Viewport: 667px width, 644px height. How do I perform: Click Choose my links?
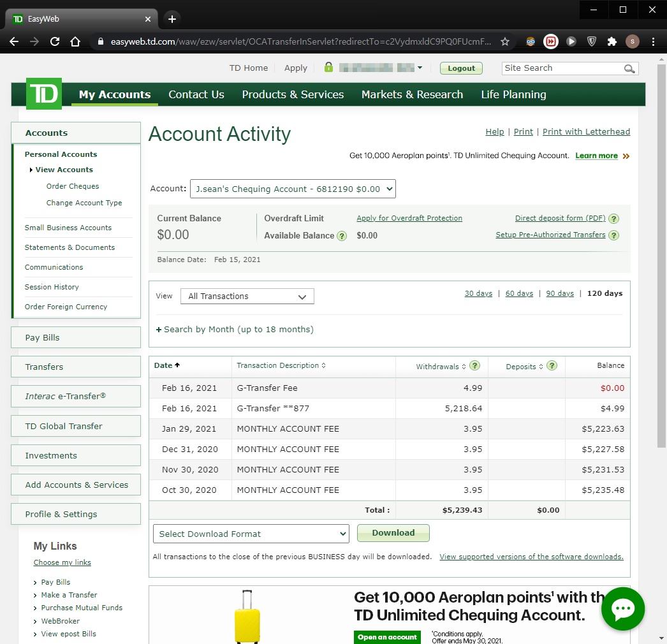pos(62,562)
